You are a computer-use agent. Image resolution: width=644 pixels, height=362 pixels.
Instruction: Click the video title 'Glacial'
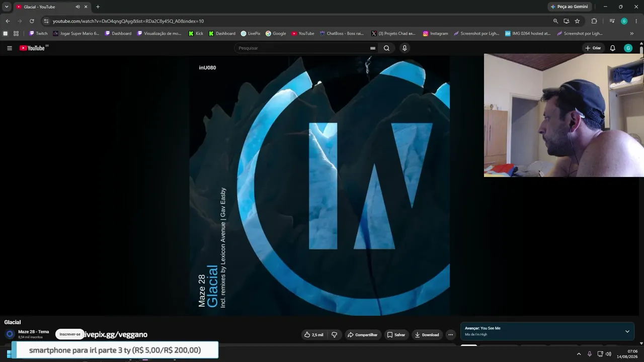pyautogui.click(x=13, y=322)
